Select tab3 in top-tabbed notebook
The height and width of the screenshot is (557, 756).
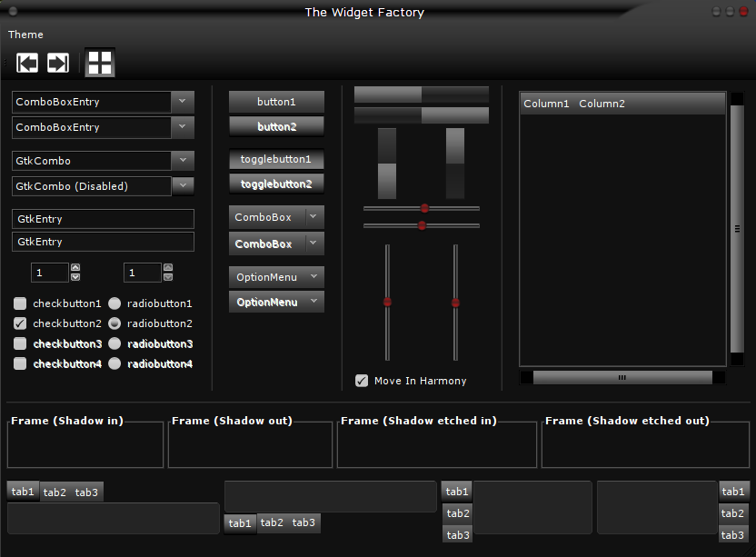pos(86,492)
